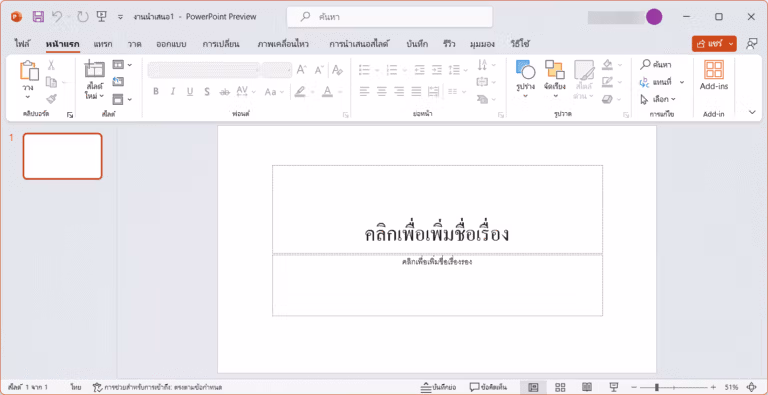Toggle the Notes (บันทึกย่อ) pane
This screenshot has height=395, width=768.
[x=439, y=387]
